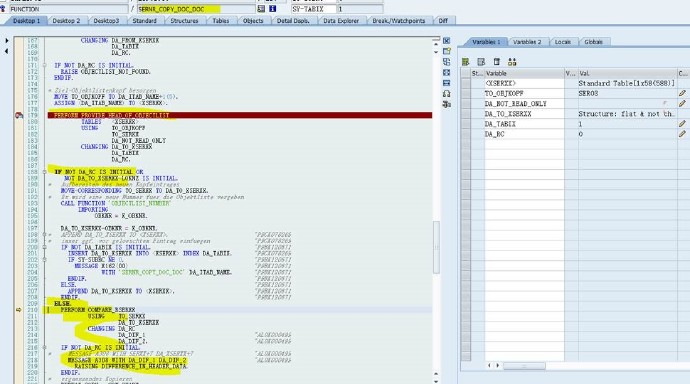
Task: Click the right-pointing black arrow left of the code
Action: point(7,40)
